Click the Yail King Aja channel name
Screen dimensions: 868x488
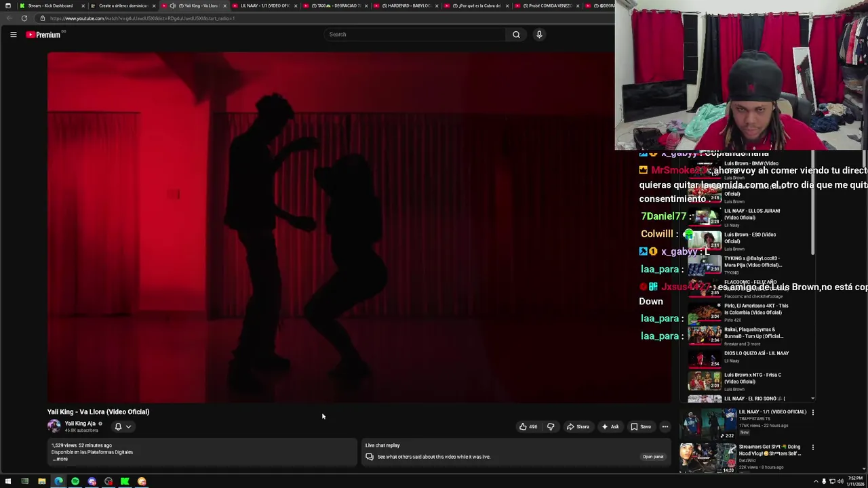point(80,424)
